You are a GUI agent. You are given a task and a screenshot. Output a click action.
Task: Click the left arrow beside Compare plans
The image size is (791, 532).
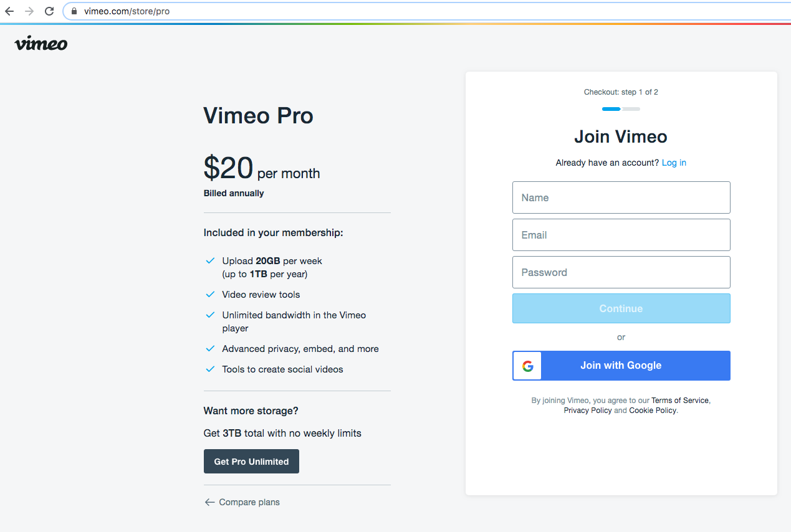coord(209,502)
